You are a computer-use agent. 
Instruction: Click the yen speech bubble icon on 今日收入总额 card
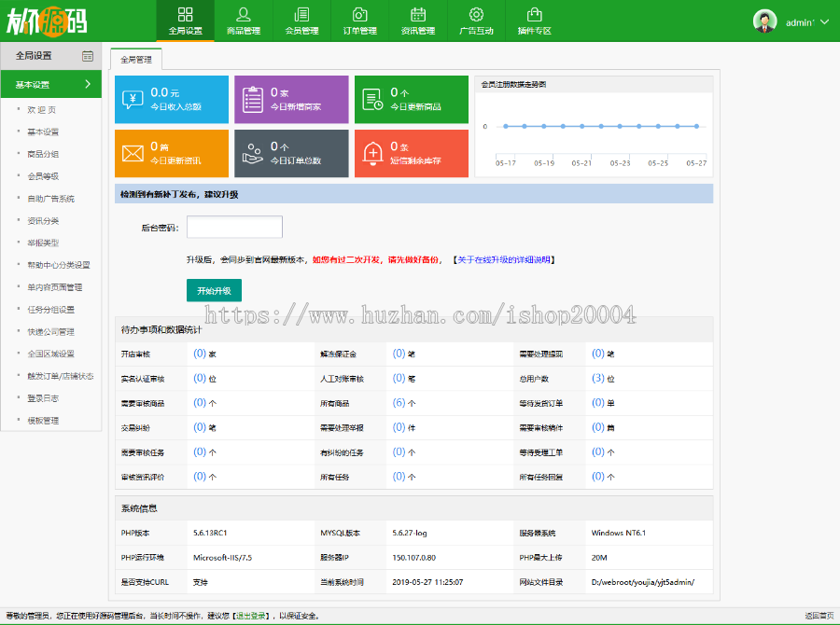point(133,99)
